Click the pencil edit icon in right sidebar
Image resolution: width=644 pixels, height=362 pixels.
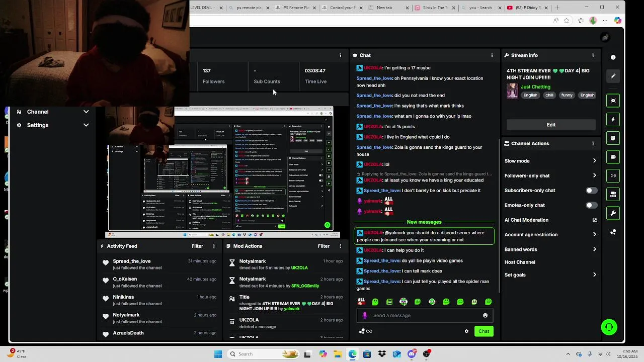613,76
